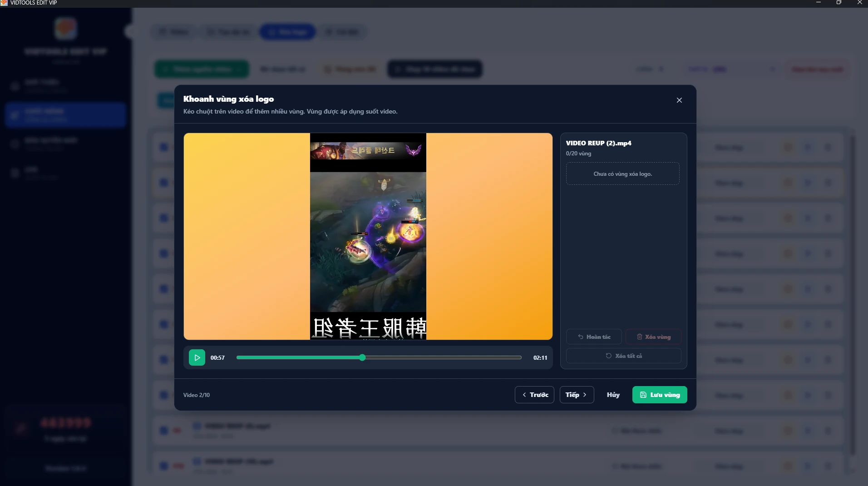868x486 pixels.
Task: Click the Xóa vùng delete button
Action: coord(653,337)
